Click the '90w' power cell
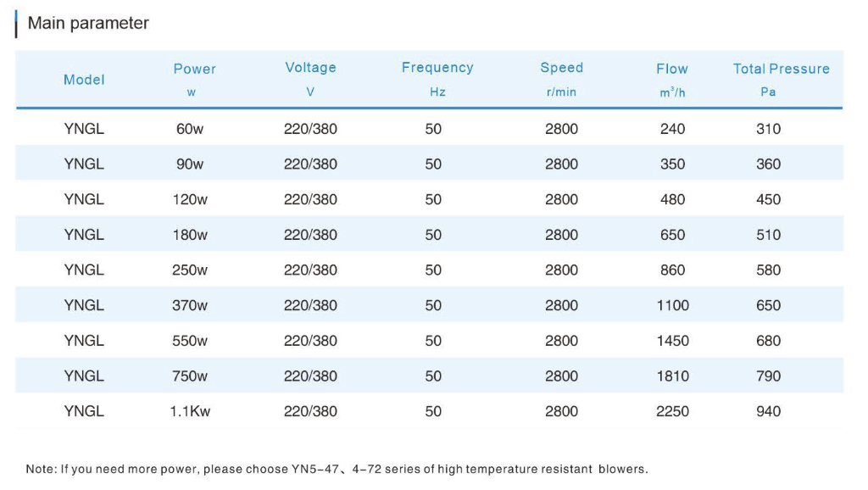 190,164
